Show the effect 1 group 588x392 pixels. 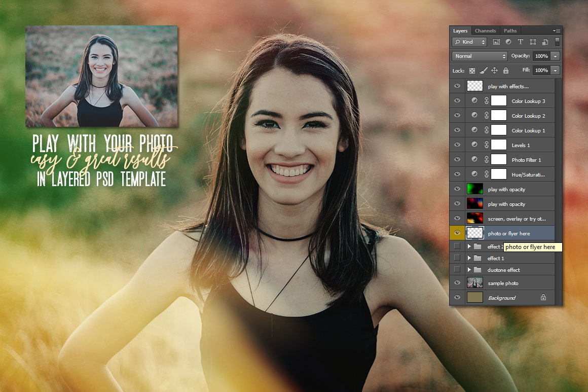457,258
